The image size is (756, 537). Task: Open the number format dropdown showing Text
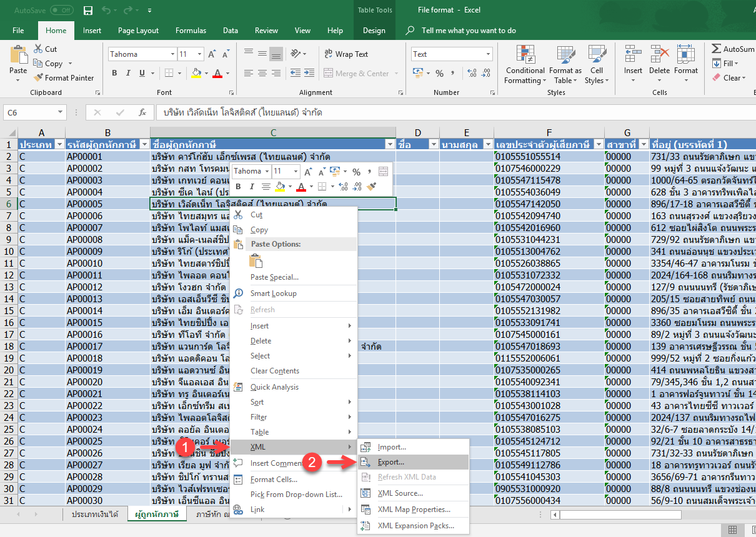[x=488, y=54]
